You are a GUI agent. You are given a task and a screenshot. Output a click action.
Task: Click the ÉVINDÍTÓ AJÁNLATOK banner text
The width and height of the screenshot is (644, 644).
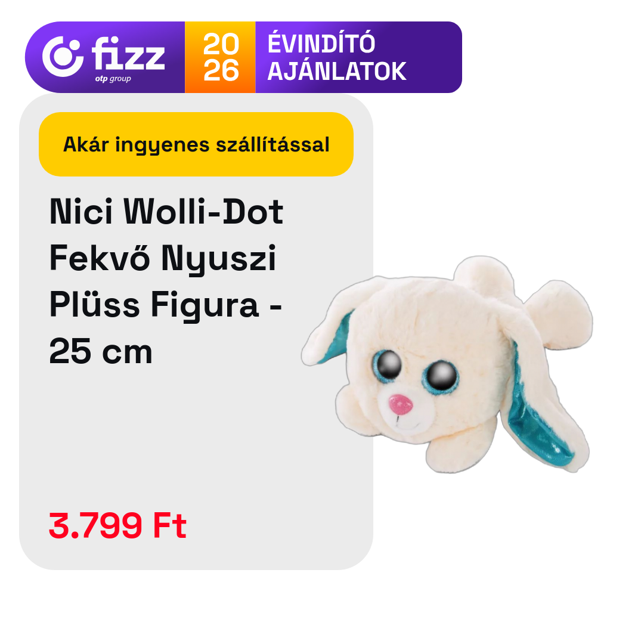click(337, 57)
